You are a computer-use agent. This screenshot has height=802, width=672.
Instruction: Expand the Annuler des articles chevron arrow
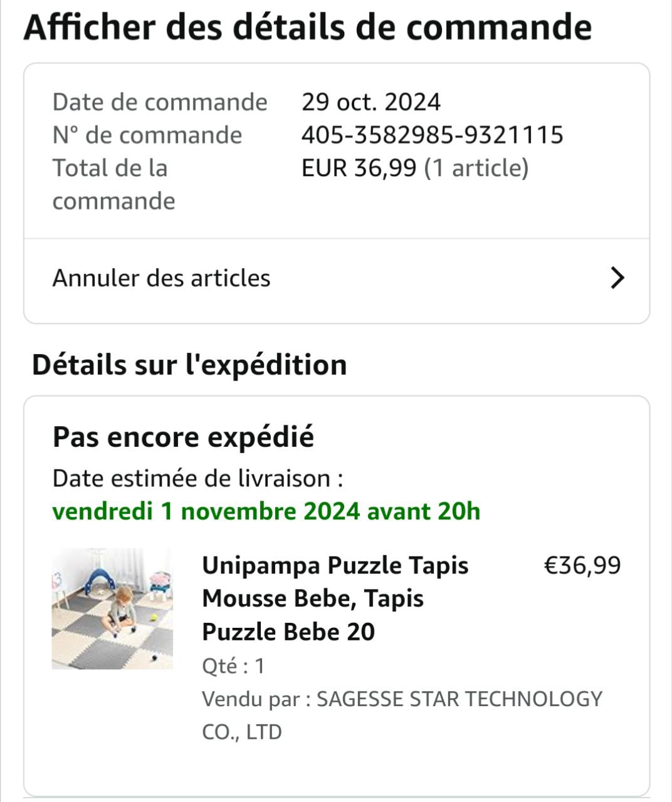pos(617,278)
